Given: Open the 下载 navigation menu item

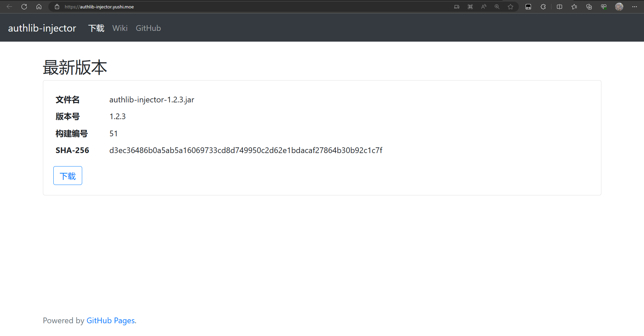Looking at the screenshot, I should coord(96,28).
